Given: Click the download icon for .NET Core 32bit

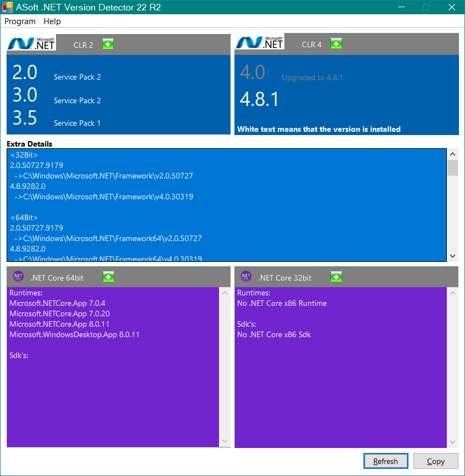Looking at the screenshot, I should coord(336,277).
